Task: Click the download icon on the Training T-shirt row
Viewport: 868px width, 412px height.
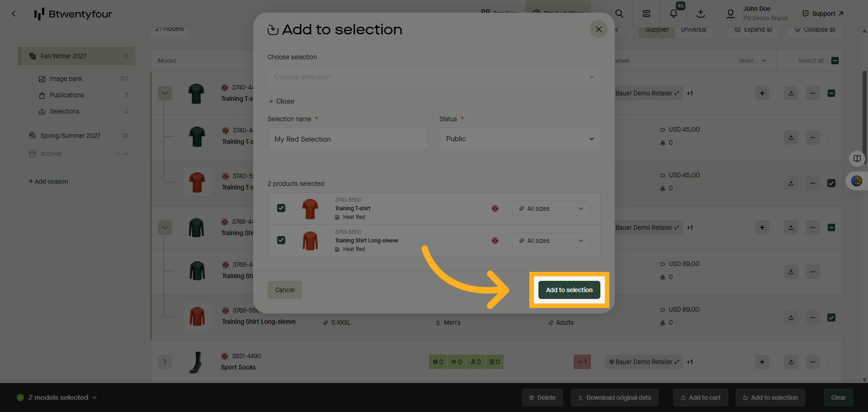Action: (791, 93)
